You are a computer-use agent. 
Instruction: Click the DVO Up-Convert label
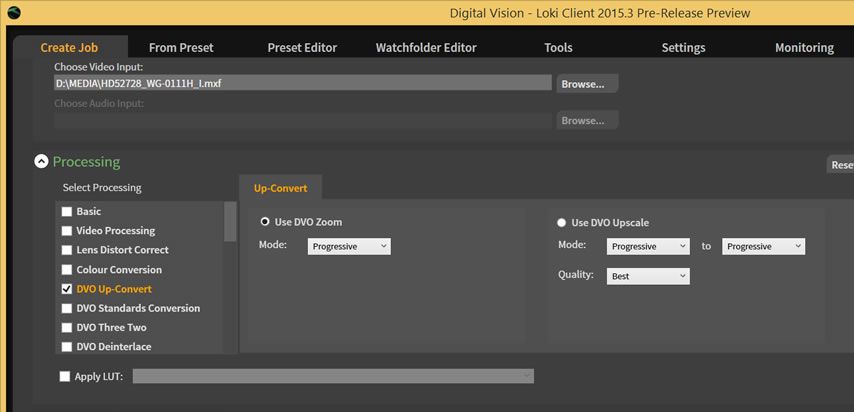coord(114,289)
